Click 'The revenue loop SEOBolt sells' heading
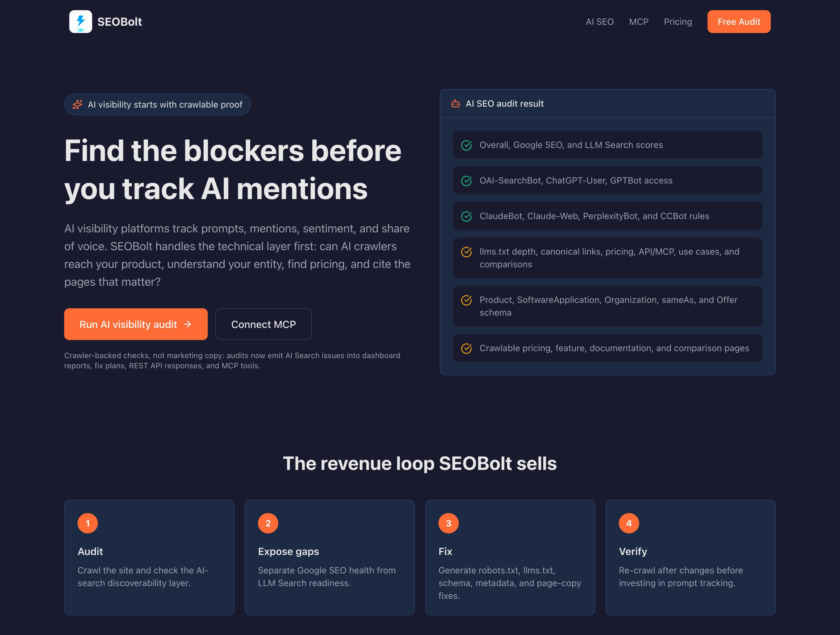The image size is (840, 635). pyautogui.click(x=420, y=464)
